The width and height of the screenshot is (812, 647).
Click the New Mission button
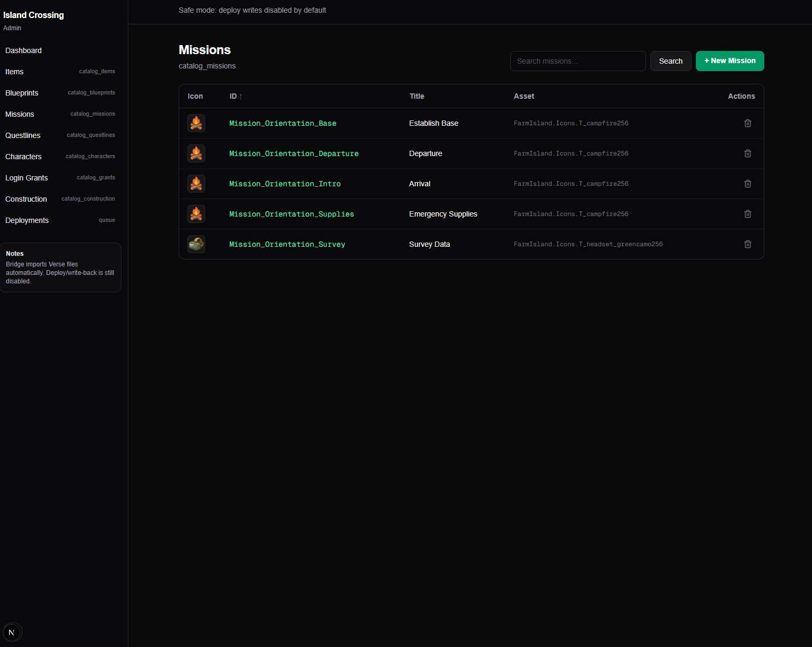[729, 61]
